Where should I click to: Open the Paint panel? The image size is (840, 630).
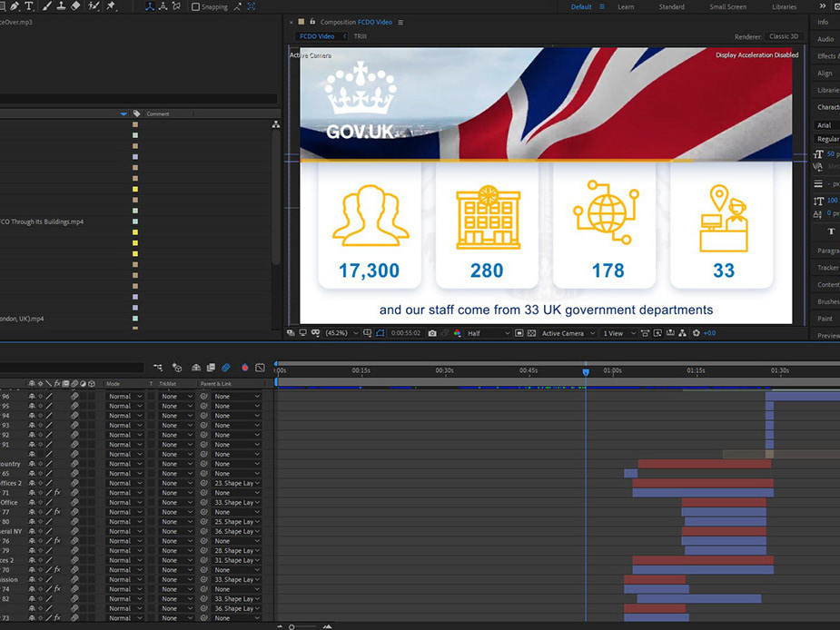coord(825,319)
